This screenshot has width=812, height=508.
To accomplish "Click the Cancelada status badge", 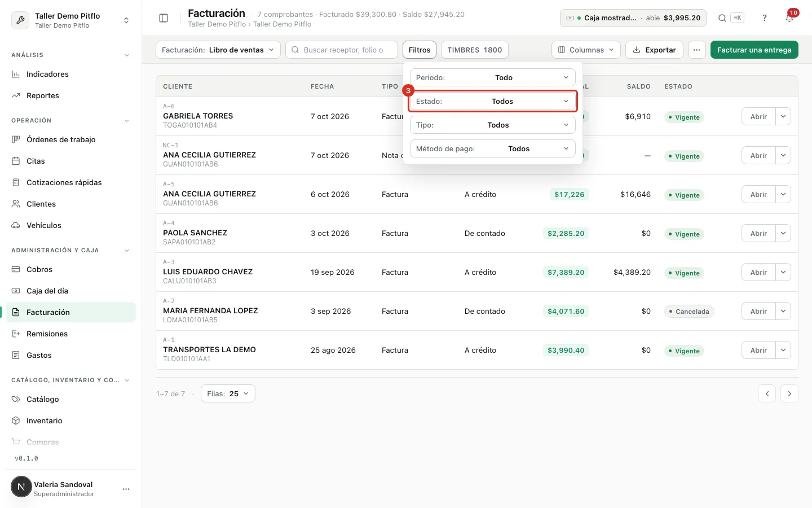I will (x=689, y=311).
